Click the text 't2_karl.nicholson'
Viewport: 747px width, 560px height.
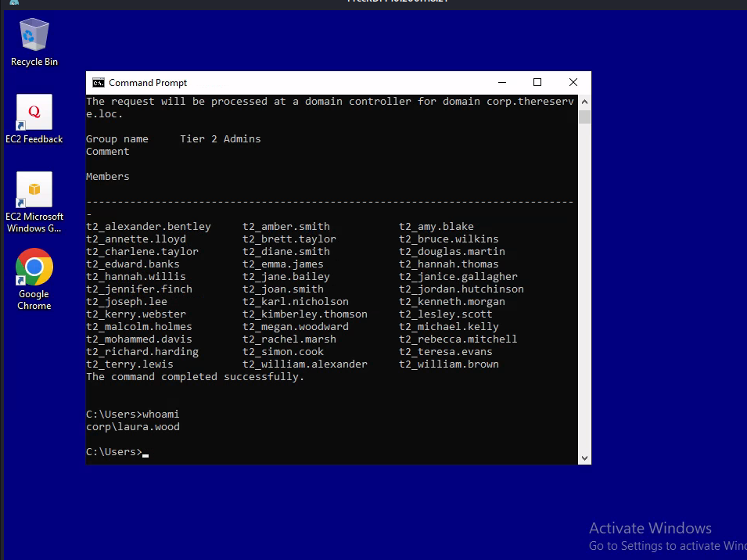(x=296, y=302)
